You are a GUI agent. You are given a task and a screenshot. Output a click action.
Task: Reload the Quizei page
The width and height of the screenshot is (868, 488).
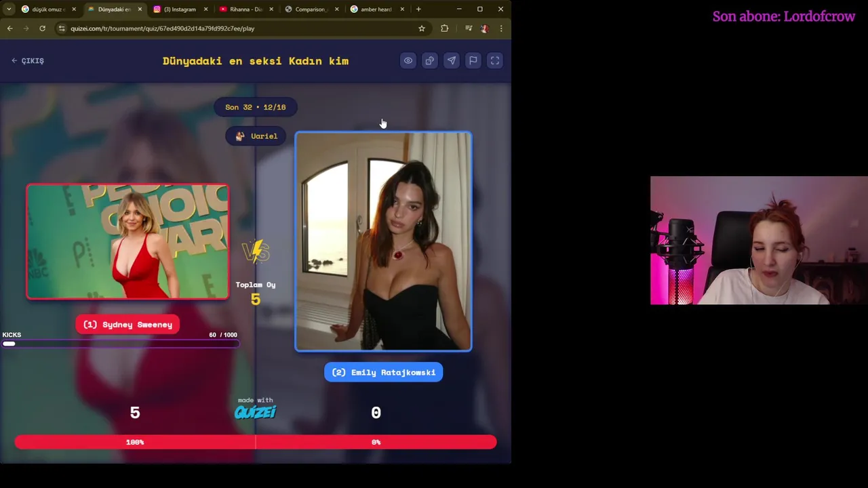click(42, 28)
